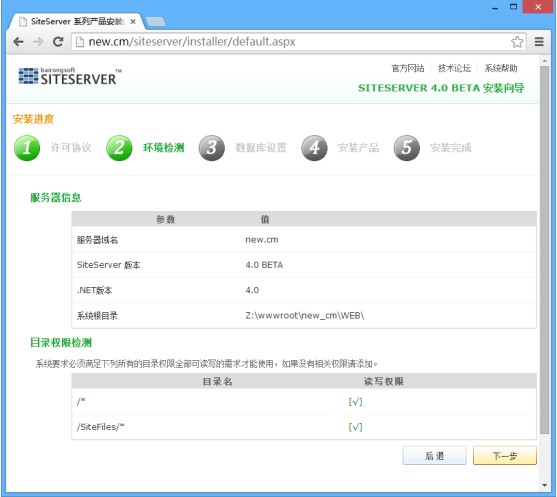
Task: Click the /SiteFiles/* directory name
Action: click(x=101, y=427)
